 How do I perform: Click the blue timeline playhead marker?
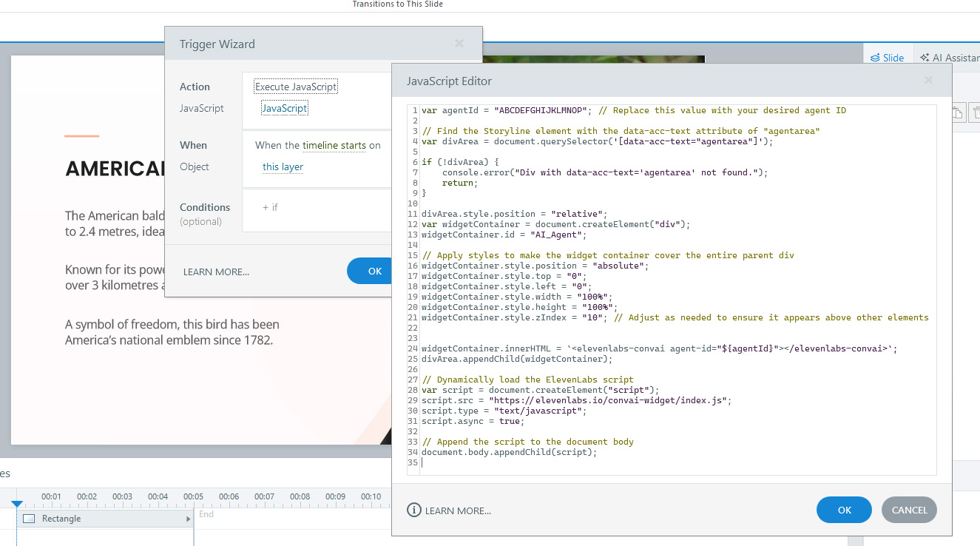click(16, 504)
